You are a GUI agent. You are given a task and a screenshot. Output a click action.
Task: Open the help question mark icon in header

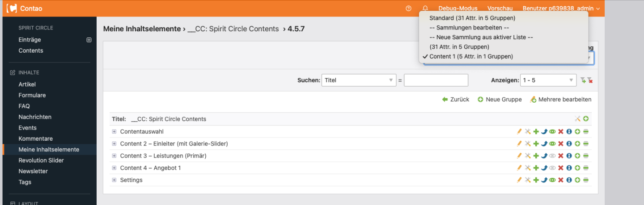pos(408,8)
